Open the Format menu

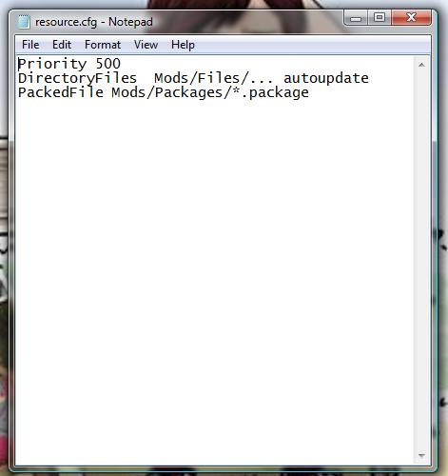(103, 45)
